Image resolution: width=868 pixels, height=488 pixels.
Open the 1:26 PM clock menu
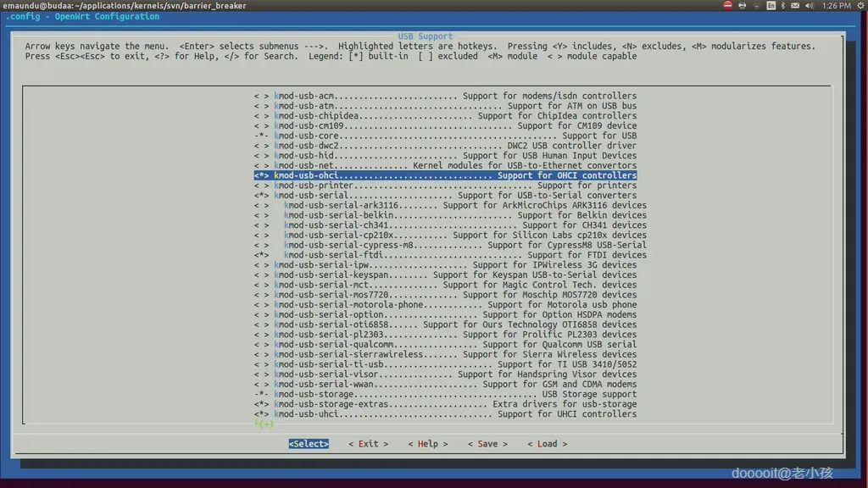(836, 6)
